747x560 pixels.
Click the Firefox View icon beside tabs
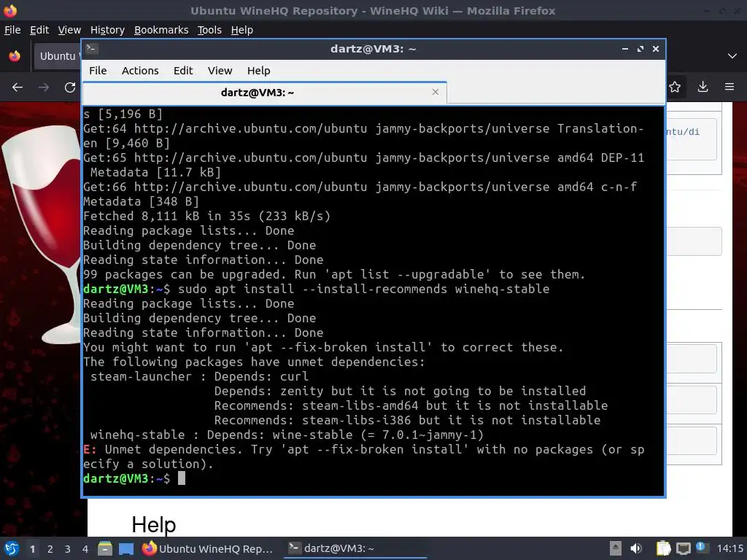click(x=15, y=55)
